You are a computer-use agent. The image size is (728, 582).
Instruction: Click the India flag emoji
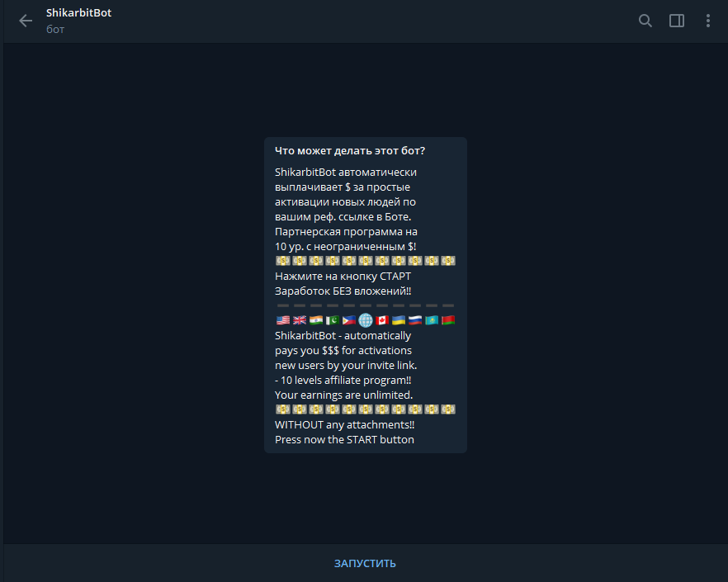click(x=315, y=320)
